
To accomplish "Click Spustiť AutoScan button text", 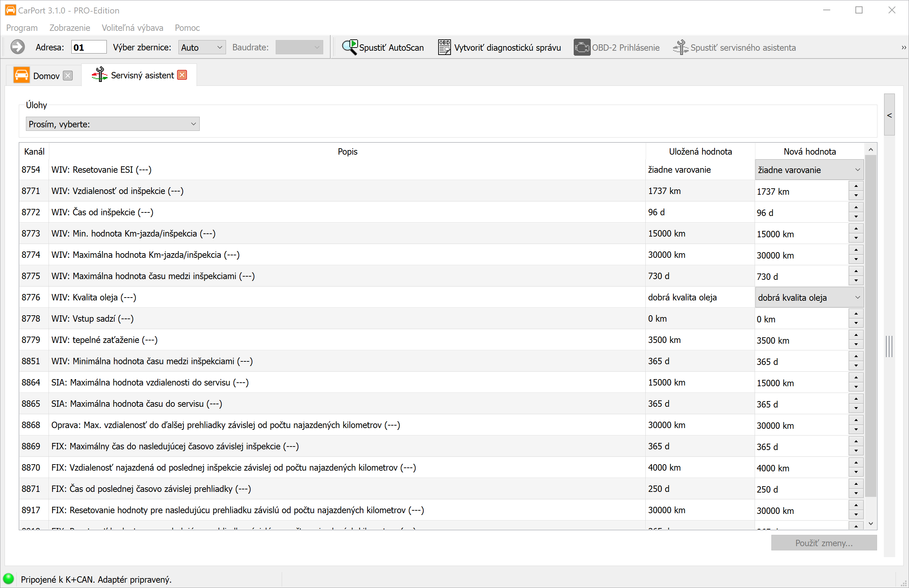I will click(x=391, y=48).
